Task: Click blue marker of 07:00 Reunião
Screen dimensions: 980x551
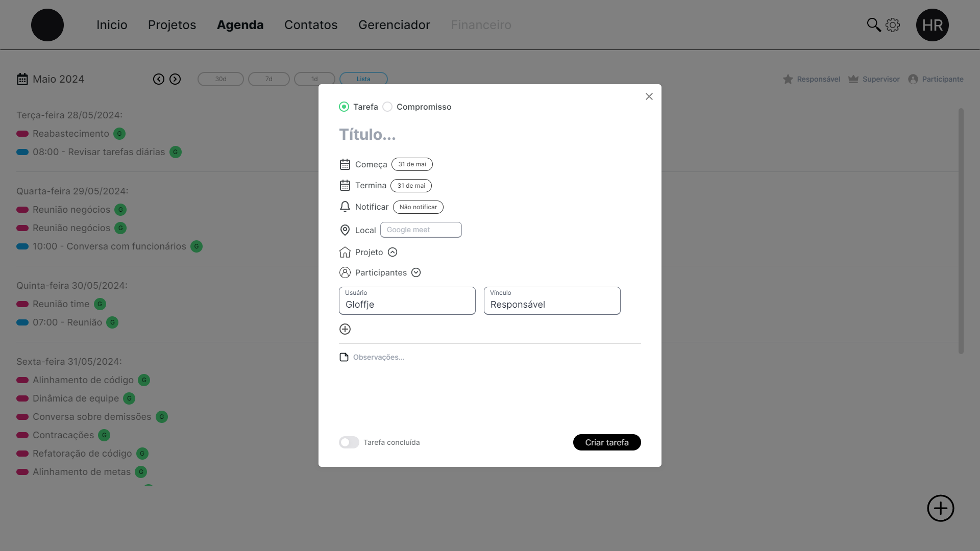Action: click(x=22, y=322)
